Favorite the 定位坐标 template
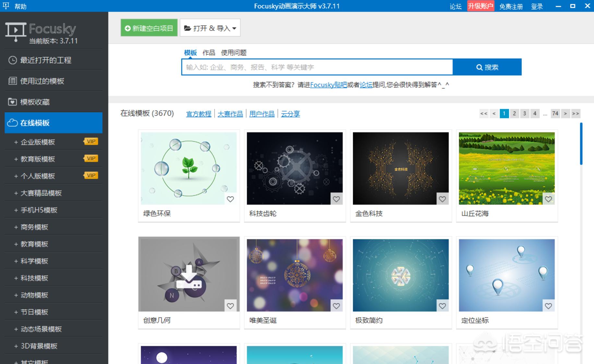 coord(549,306)
